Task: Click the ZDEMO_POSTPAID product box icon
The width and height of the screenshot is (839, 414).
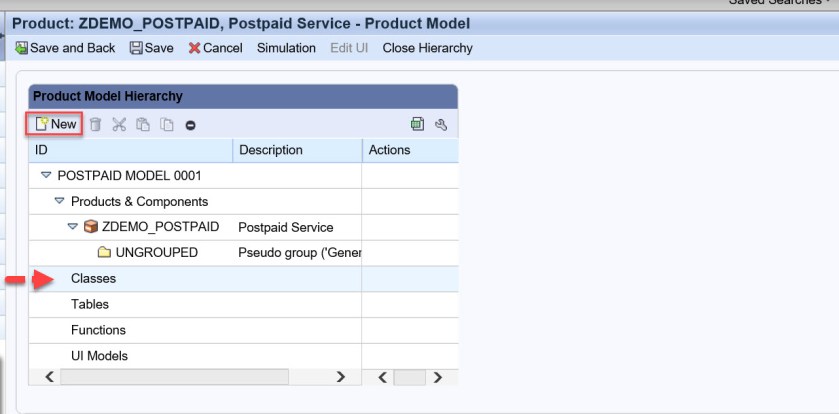Action: (x=91, y=227)
